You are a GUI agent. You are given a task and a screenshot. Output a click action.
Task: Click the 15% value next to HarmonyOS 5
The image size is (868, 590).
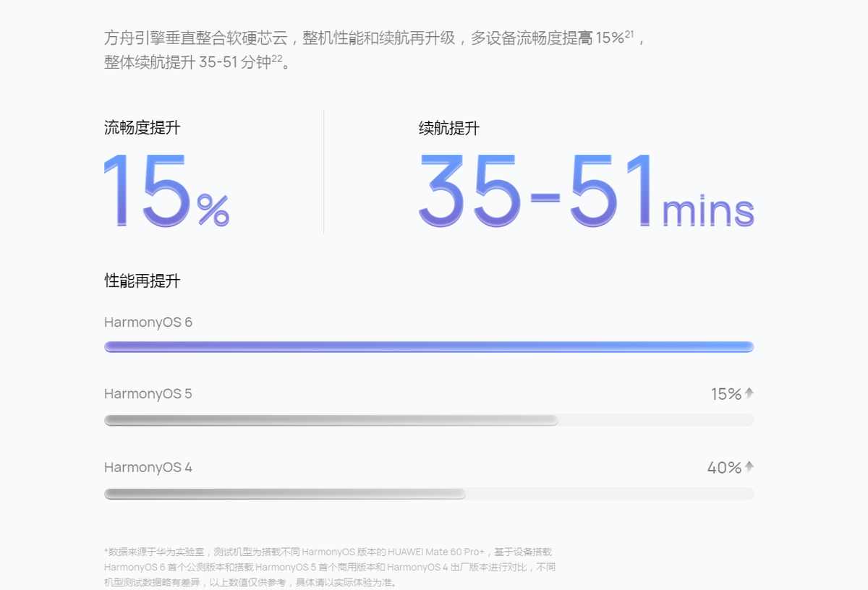click(726, 394)
